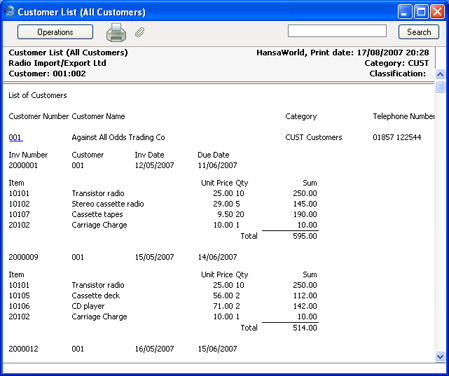449x376 pixels.
Task: Click the 'Customer Name' column header
Action: pos(98,116)
